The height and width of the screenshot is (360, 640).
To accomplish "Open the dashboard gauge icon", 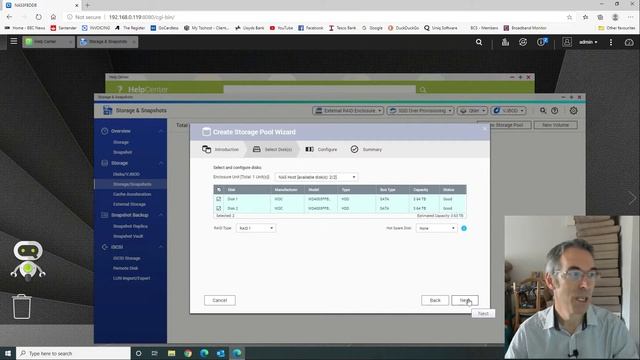I will click(629, 42).
